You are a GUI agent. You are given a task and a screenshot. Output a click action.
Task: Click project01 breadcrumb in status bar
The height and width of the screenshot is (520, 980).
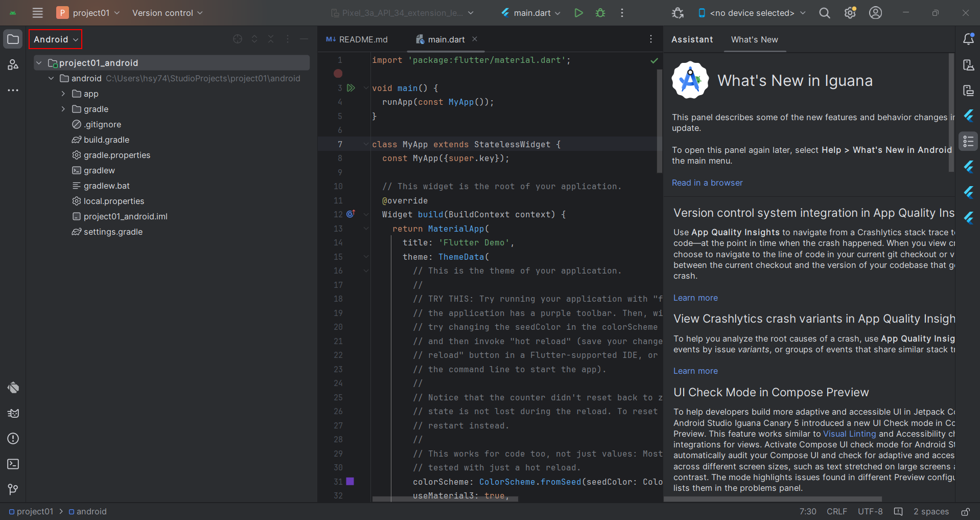tap(31, 511)
